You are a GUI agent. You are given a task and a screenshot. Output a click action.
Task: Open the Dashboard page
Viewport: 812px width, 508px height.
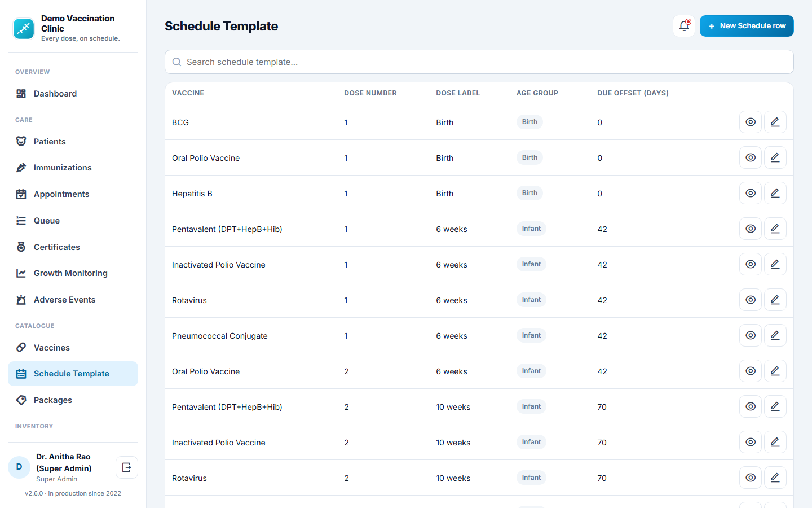click(x=73, y=94)
